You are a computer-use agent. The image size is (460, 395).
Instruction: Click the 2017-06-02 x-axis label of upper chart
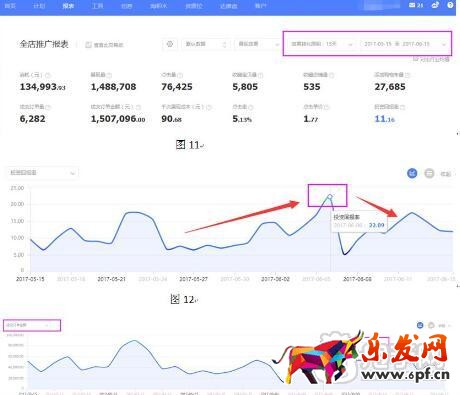pyautogui.click(x=275, y=279)
